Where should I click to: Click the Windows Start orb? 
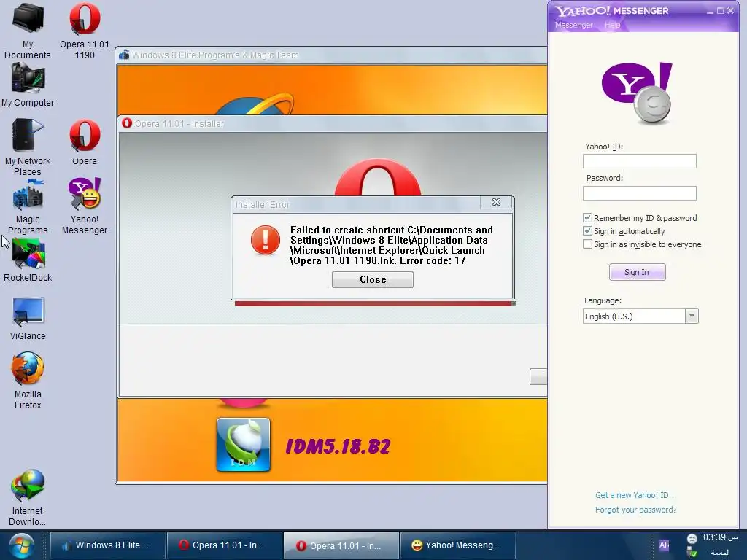point(21,545)
